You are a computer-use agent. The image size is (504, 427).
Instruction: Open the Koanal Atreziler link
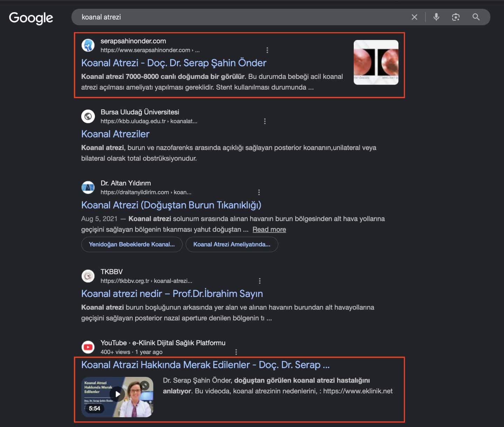[x=115, y=134]
